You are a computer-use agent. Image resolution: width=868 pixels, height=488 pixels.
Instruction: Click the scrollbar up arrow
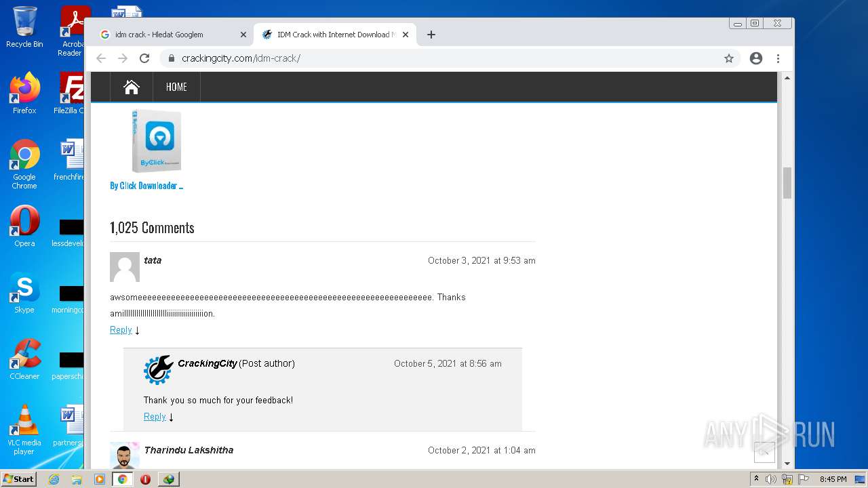(x=787, y=78)
